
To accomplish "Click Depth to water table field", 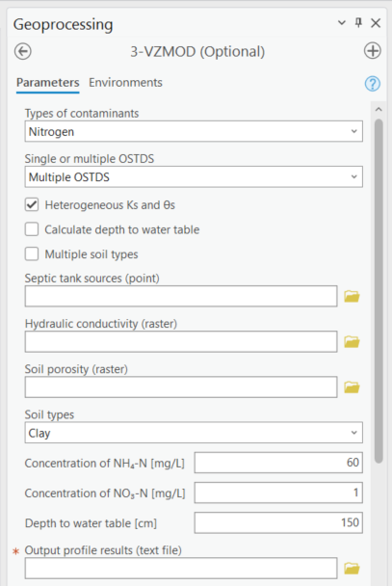I will tap(278, 522).
